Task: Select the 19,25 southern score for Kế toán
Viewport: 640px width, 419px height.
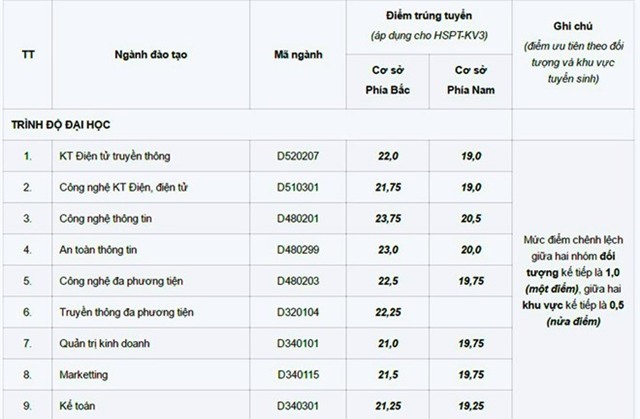Action: (469, 406)
